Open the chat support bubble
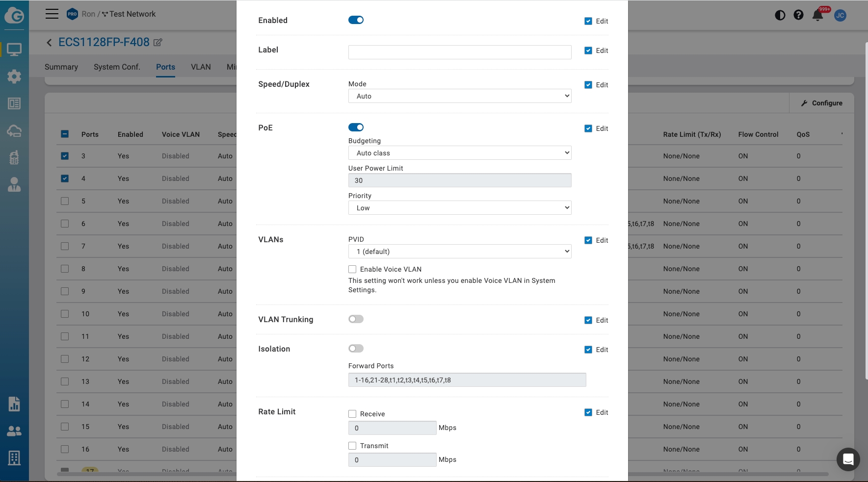 tap(848, 459)
